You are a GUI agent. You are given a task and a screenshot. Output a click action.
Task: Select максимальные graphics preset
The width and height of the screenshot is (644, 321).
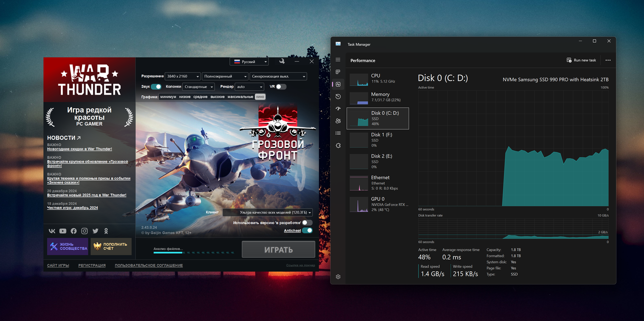(240, 97)
